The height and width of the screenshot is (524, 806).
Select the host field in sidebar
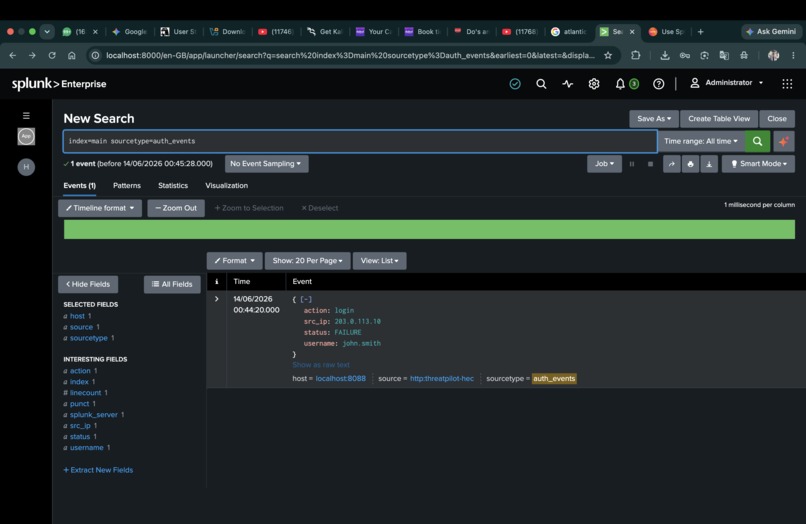click(77, 316)
